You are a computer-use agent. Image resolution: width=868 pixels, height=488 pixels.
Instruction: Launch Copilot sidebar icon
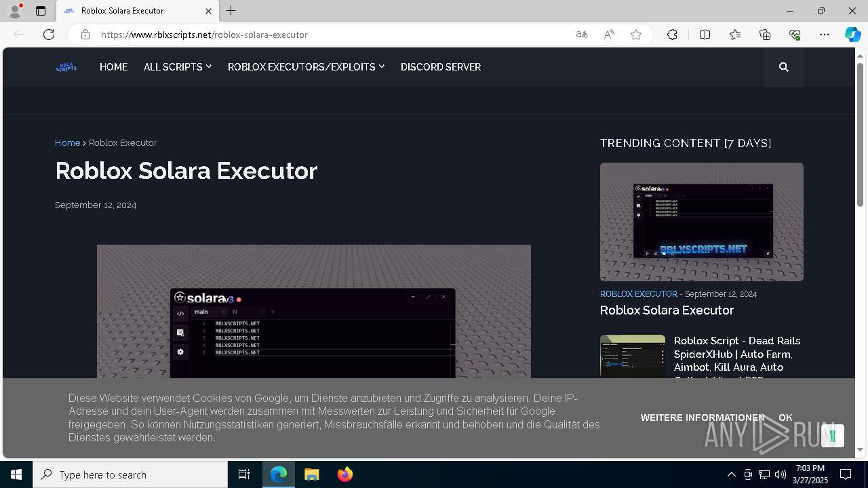coord(852,35)
